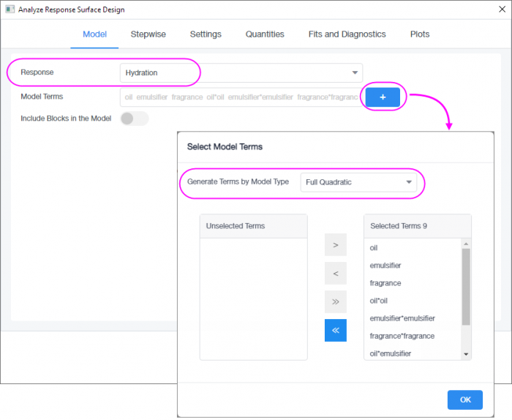The width and height of the screenshot is (512, 420).
Task: Go to the Quantities tab
Action: coord(265,34)
